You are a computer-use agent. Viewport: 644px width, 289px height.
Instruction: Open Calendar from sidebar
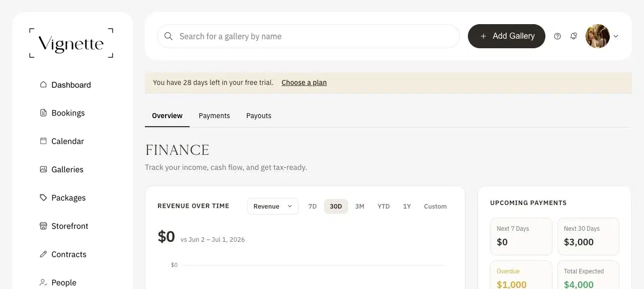(67, 141)
